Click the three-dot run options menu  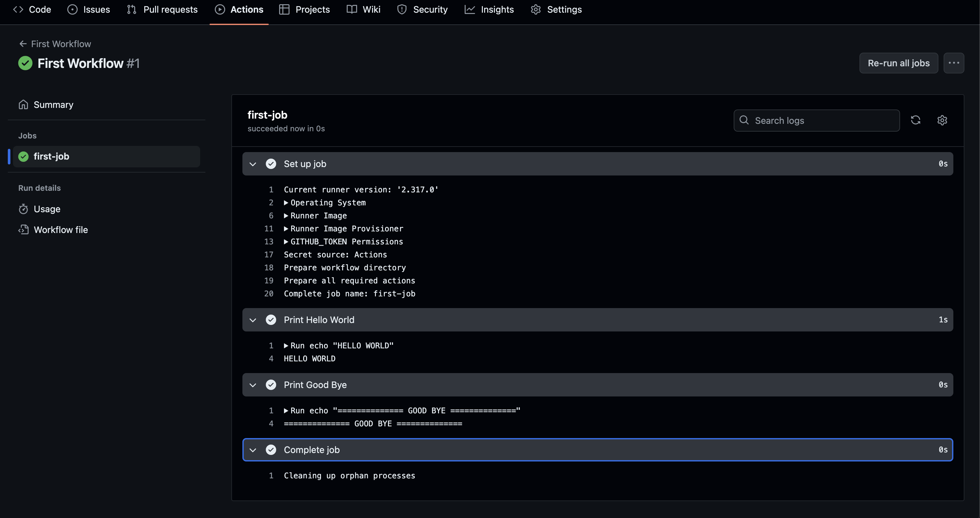coord(953,63)
